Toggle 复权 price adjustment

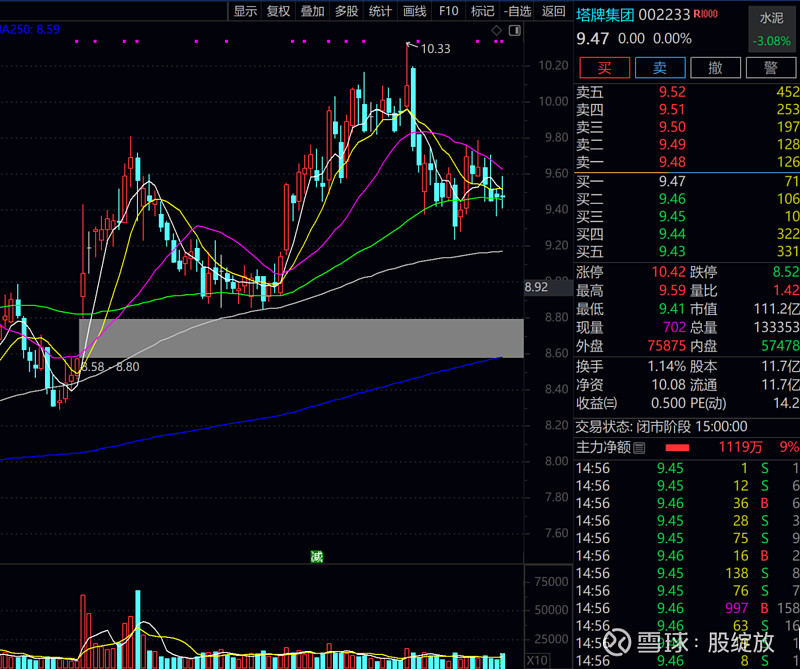pyautogui.click(x=278, y=11)
